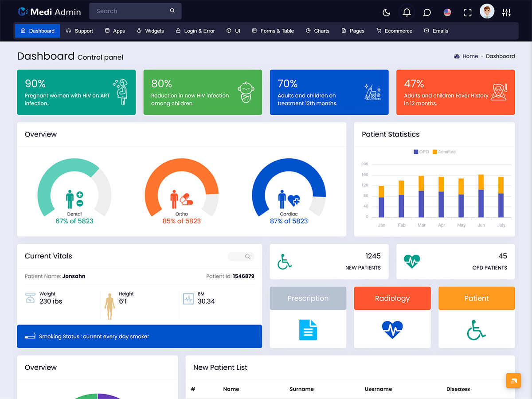532x399 pixels.
Task: Open the orange floating chat button
Action: tap(513, 381)
